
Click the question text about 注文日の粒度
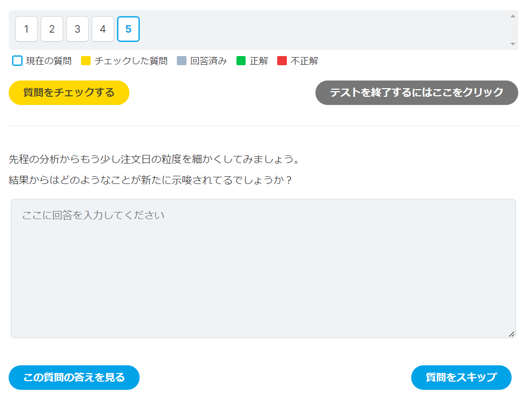[153, 159]
